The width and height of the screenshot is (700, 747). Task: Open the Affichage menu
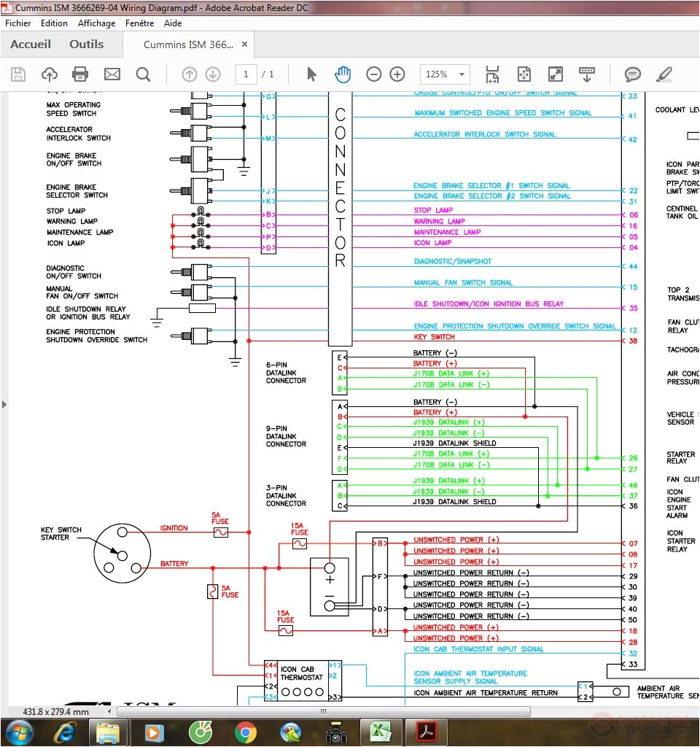click(96, 23)
